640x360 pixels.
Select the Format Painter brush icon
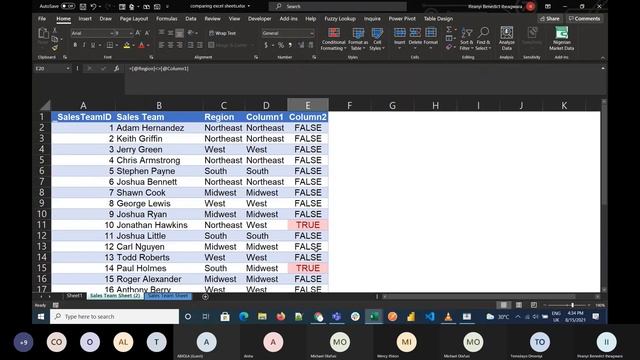(55, 48)
